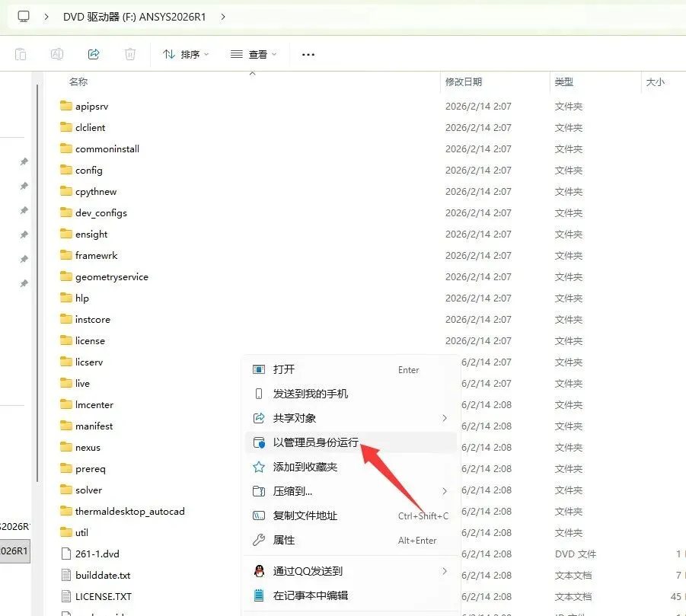Select the dev_configs folder icon

(x=66, y=212)
